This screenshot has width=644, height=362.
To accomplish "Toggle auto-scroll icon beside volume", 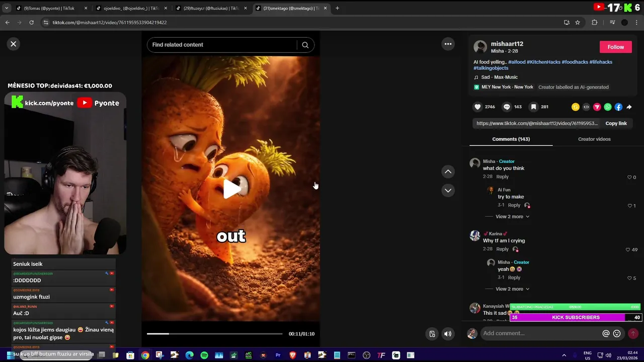I will click(x=432, y=334).
